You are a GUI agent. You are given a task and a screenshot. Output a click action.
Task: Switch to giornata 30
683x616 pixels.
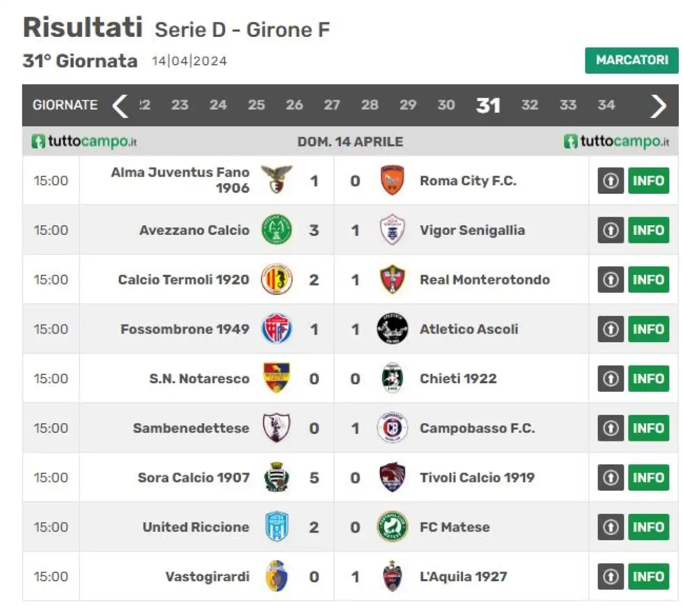point(446,105)
